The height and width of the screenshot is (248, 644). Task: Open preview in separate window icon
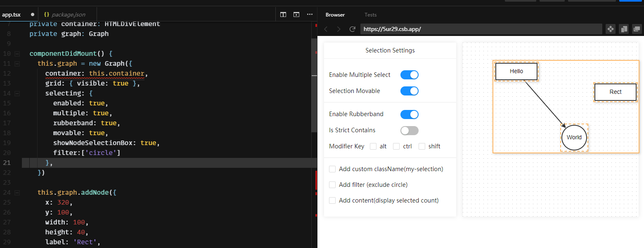[637, 29]
